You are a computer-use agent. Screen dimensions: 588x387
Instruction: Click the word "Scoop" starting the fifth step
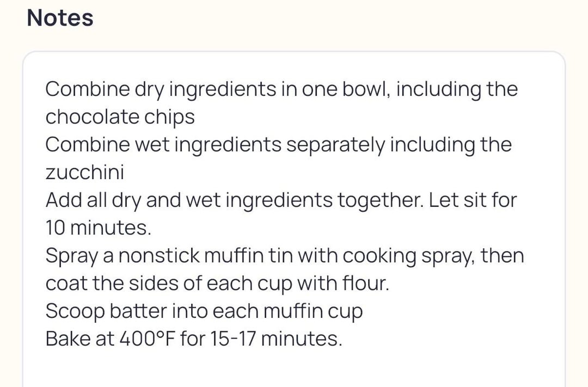[x=75, y=311]
